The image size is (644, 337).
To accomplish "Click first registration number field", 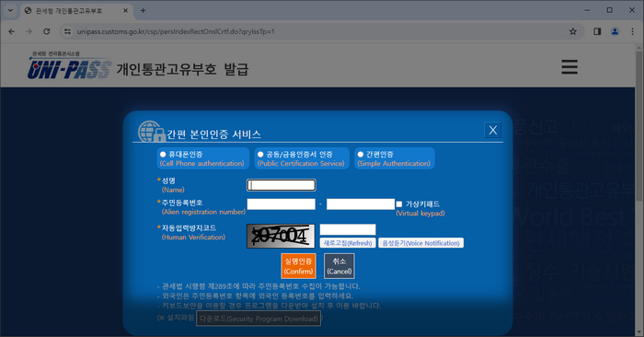I will pyautogui.click(x=282, y=204).
